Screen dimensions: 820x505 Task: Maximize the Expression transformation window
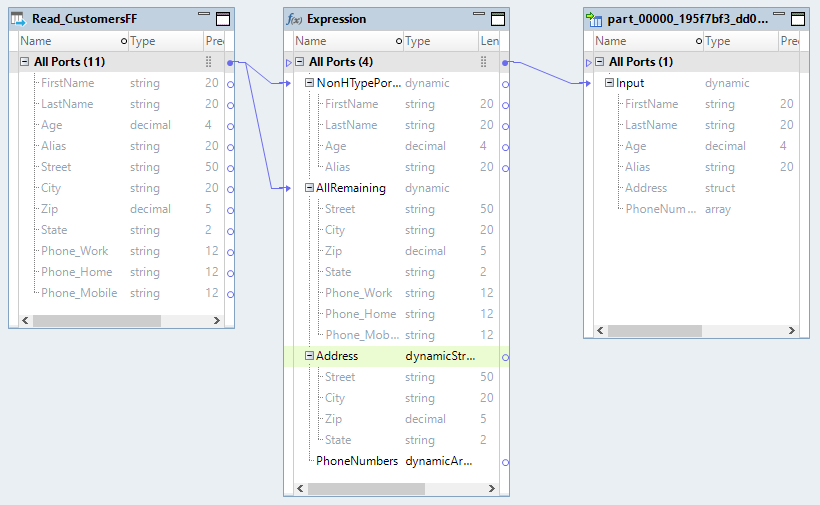(497, 19)
